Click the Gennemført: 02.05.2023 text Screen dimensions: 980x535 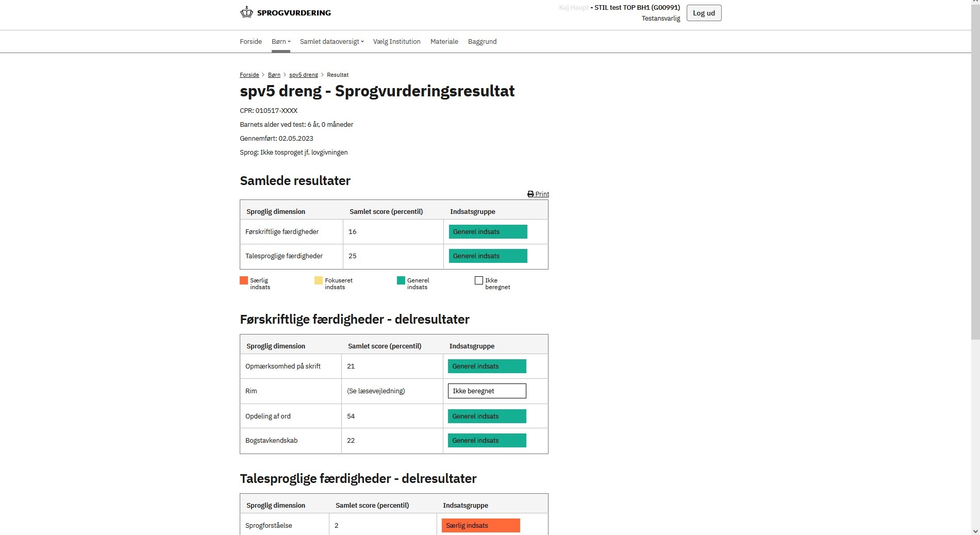276,139
